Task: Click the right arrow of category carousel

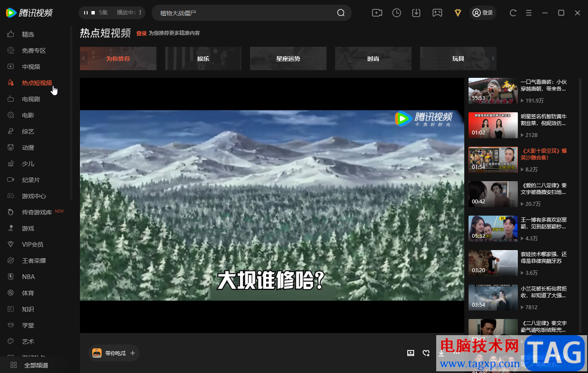Action: 493,58
